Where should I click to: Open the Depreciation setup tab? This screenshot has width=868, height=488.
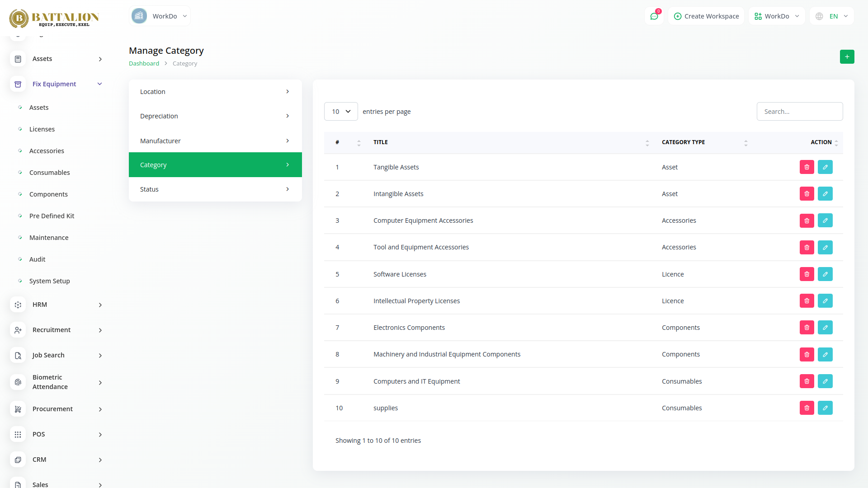(x=215, y=116)
